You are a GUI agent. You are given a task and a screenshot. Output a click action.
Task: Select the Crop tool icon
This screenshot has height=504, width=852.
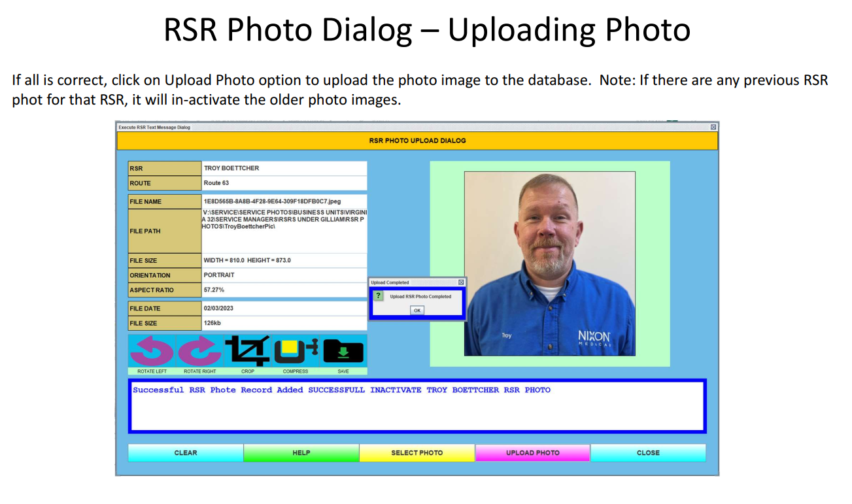coord(248,351)
